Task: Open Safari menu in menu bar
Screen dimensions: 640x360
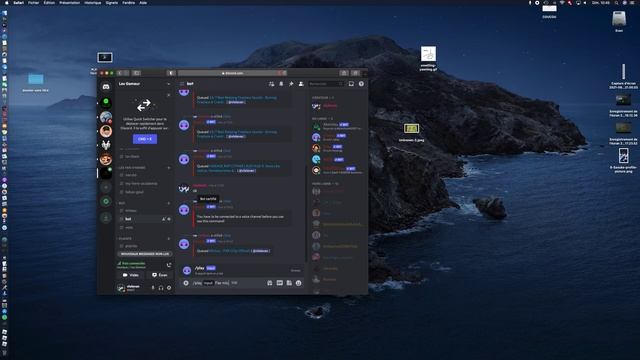Action: tap(18, 2)
